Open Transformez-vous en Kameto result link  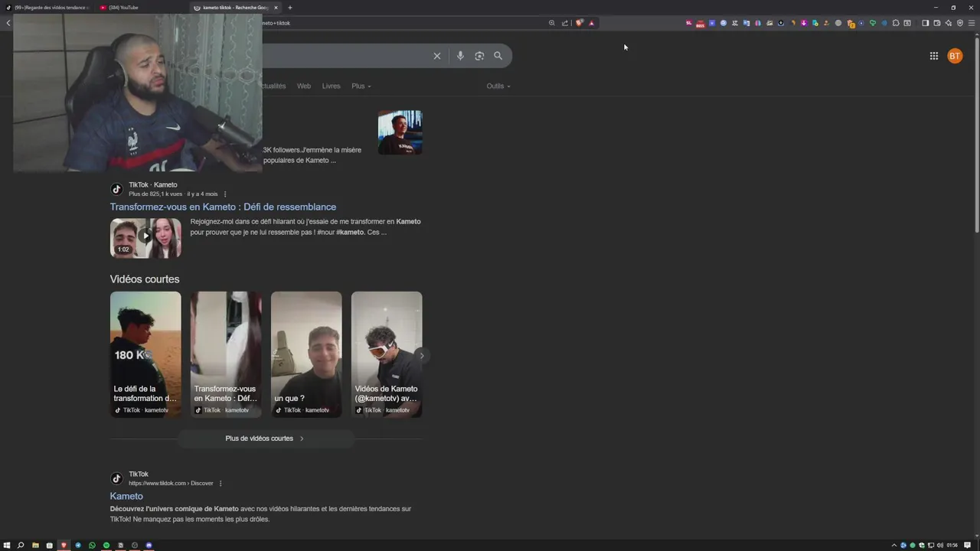(x=223, y=207)
